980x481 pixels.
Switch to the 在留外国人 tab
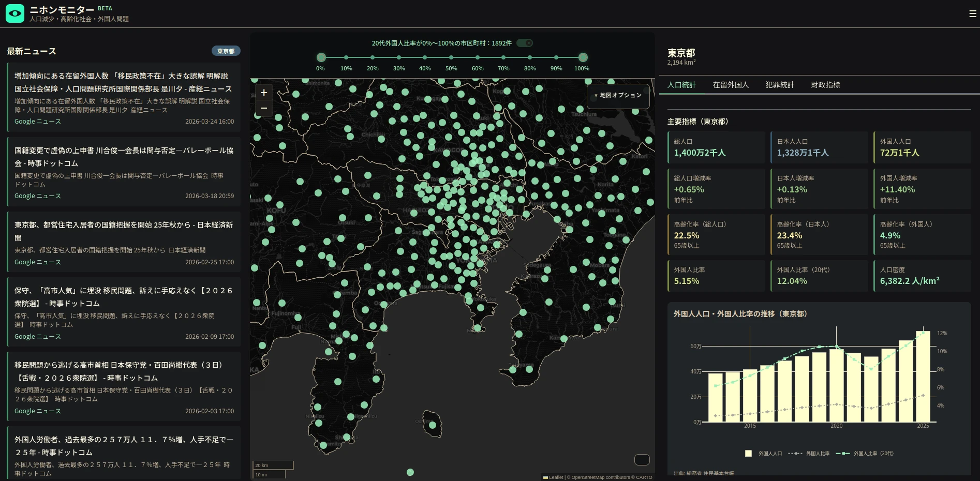[730, 85]
